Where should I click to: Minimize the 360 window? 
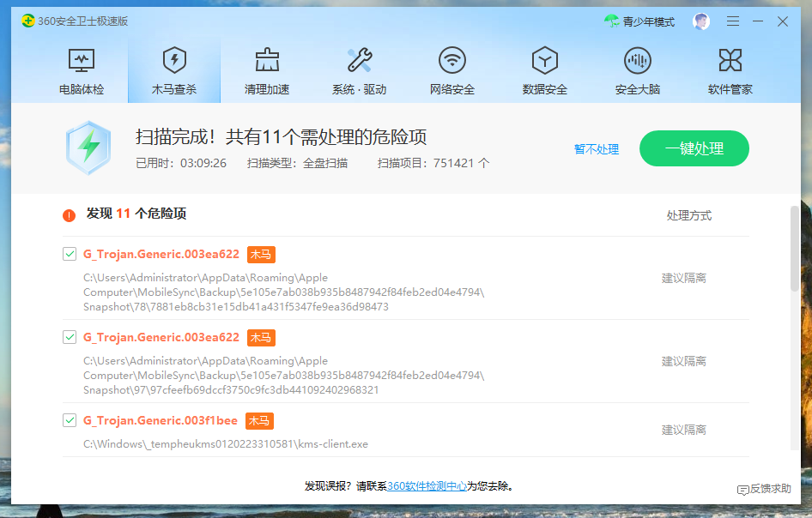(x=758, y=21)
